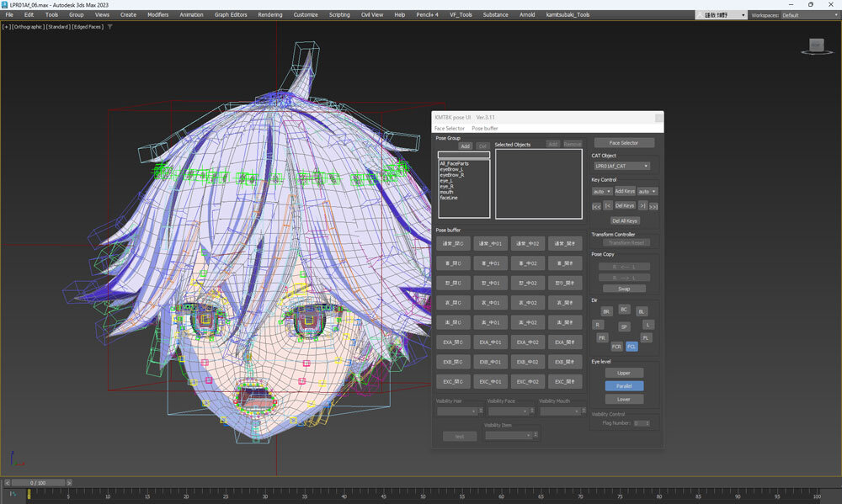Open the kamitsubaki_Tools menu
Image resolution: width=842 pixels, height=504 pixels.
568,15
